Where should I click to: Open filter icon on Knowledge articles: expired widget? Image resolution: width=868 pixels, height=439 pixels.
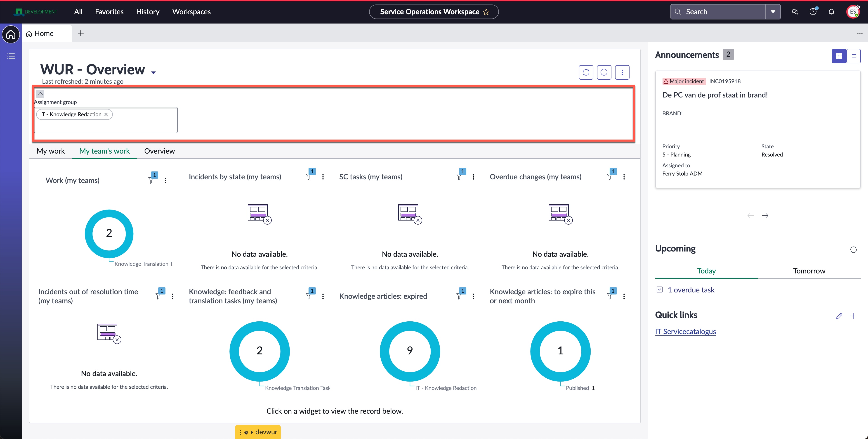coord(459,296)
